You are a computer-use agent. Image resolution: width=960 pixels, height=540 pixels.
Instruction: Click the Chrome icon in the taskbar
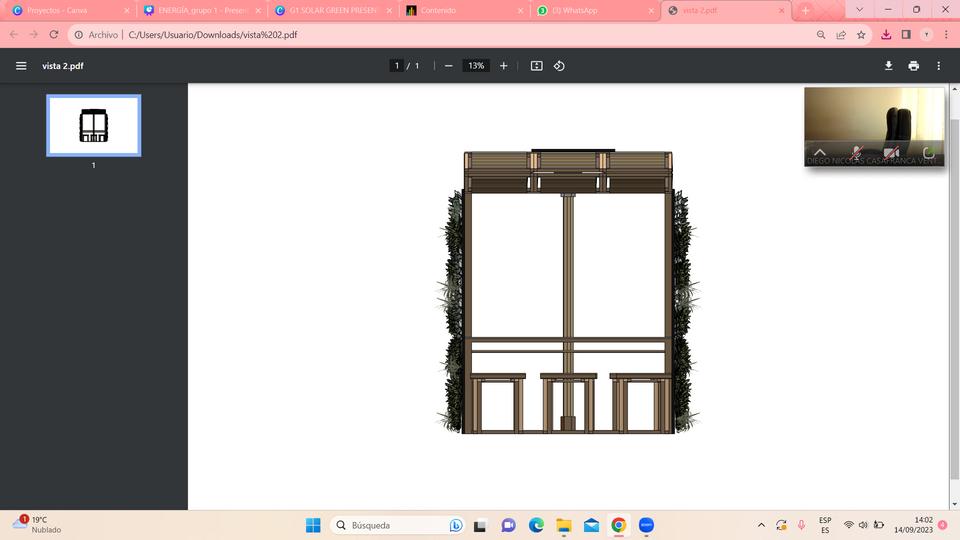pyautogui.click(x=618, y=525)
